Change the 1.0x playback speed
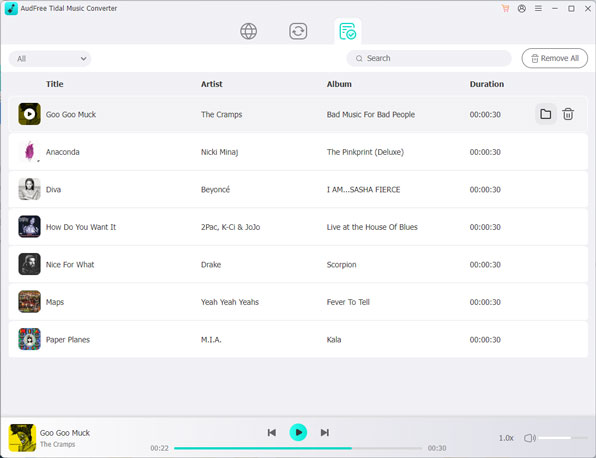596x458 pixels. (506, 438)
